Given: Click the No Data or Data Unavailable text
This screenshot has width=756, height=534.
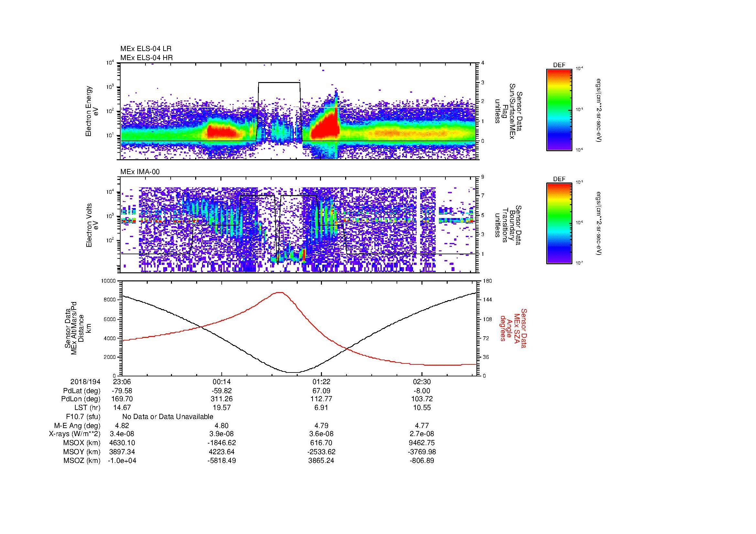Looking at the screenshot, I should pyautogui.click(x=168, y=417).
